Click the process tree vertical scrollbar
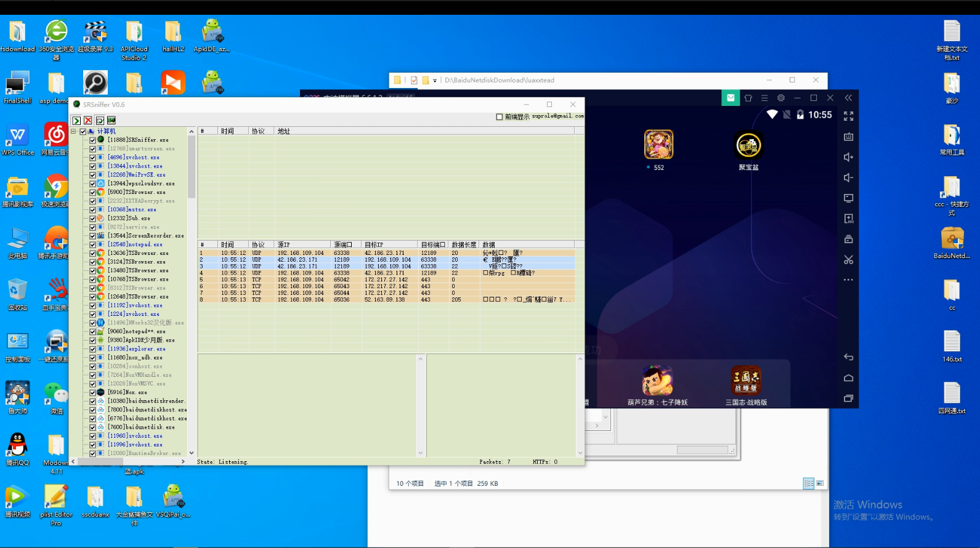Image resolution: width=980 pixels, height=548 pixels. click(192, 308)
